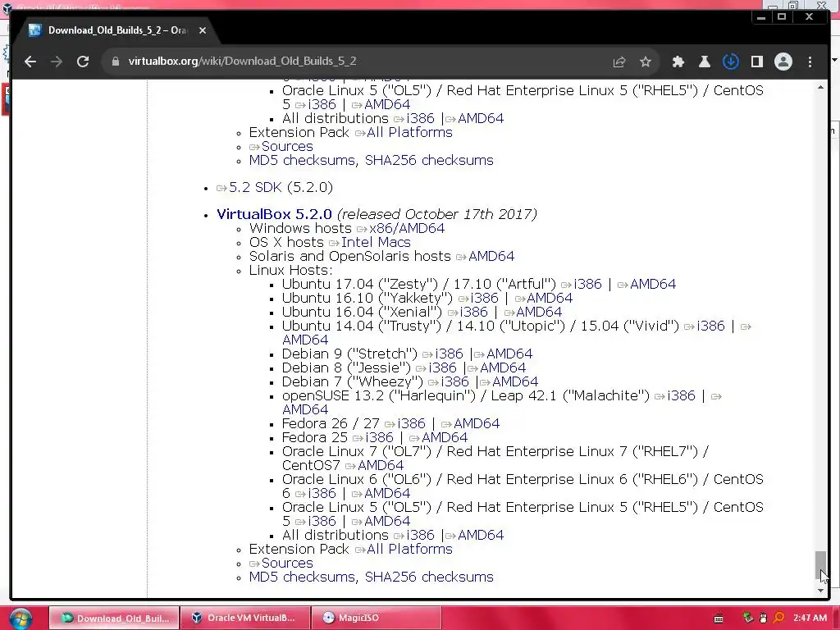Open 5.2.0 SHA256 checksums link
This screenshot has height=630, width=840.
click(x=429, y=577)
